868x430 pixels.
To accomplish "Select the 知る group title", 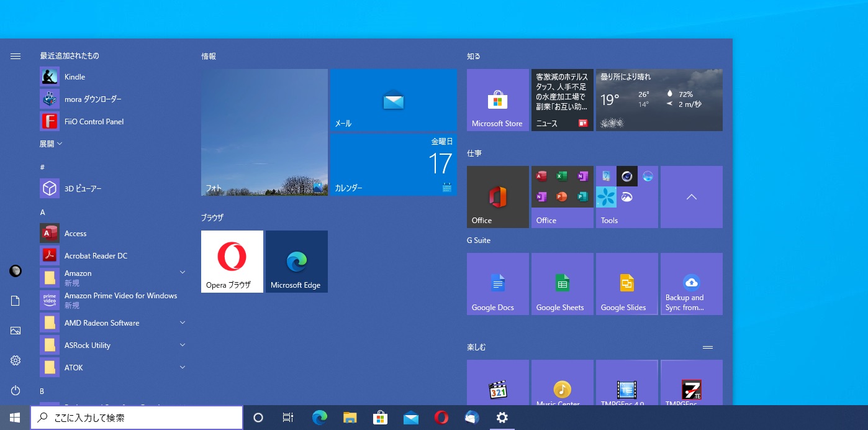I will 474,57.
